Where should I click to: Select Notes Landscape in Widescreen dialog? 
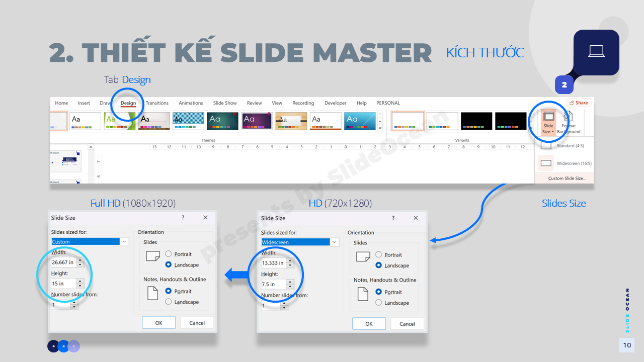[x=392, y=303]
